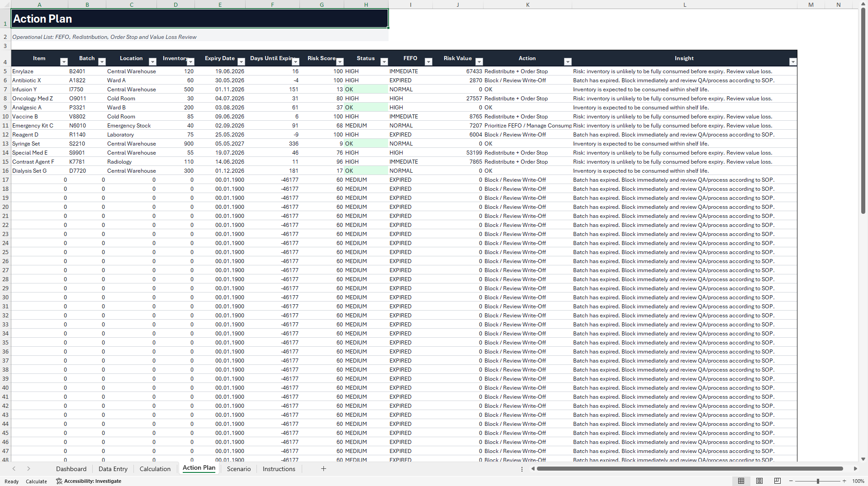Click the vertical scrollbar down arrow

tap(863, 459)
